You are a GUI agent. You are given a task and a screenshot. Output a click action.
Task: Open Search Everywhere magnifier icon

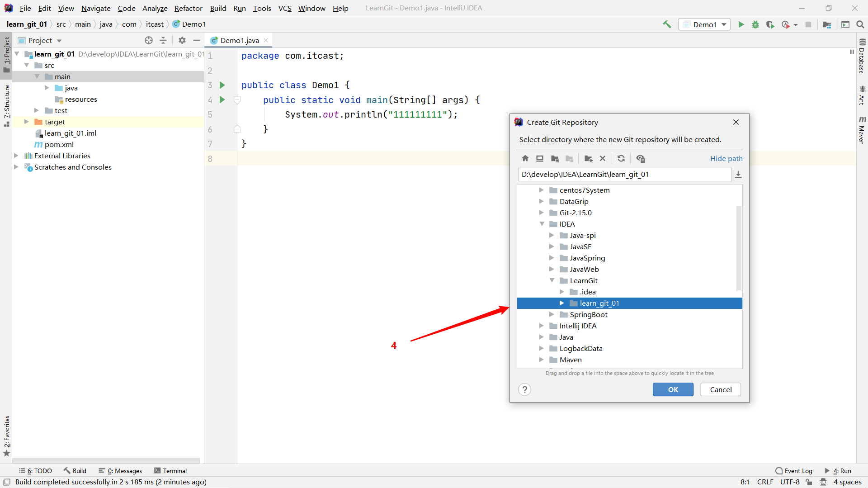(x=860, y=24)
